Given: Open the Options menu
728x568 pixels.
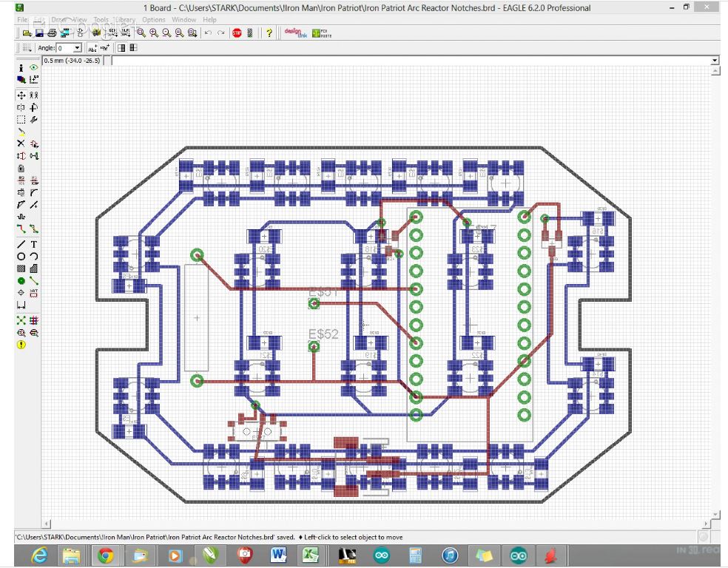Looking at the screenshot, I should 154,19.
